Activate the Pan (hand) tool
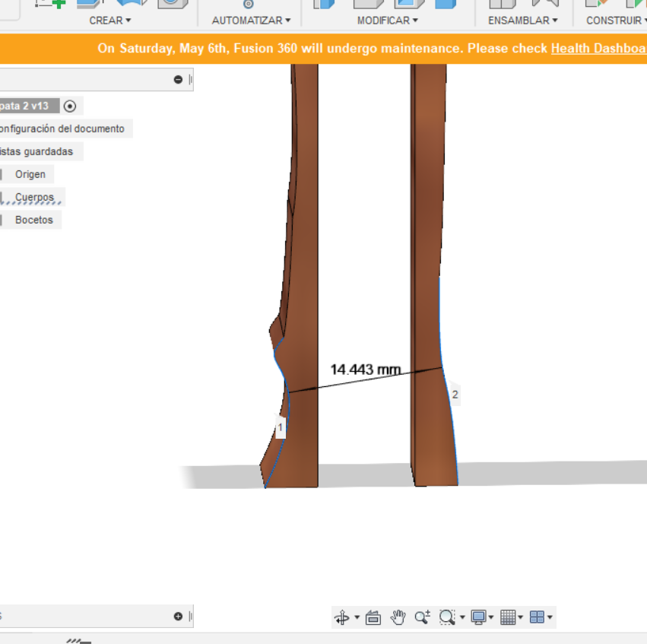Screen dimensions: 647x644 (398, 617)
